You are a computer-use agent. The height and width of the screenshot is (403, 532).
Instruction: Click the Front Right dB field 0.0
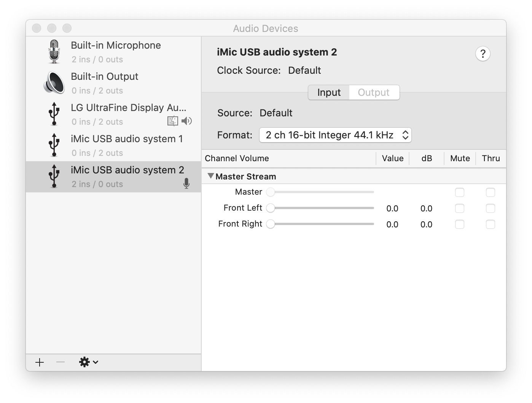pos(427,224)
